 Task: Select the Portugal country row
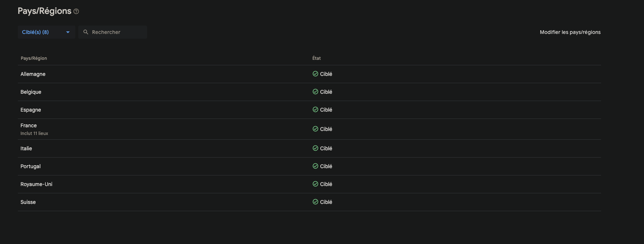[x=31, y=166]
